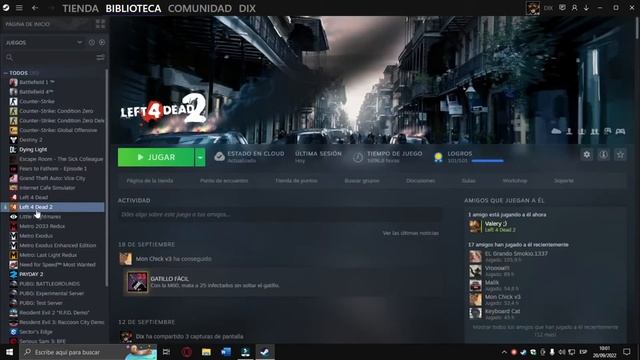Click DIX profile avatar in title bar
The image size is (640, 360).
(533, 8)
